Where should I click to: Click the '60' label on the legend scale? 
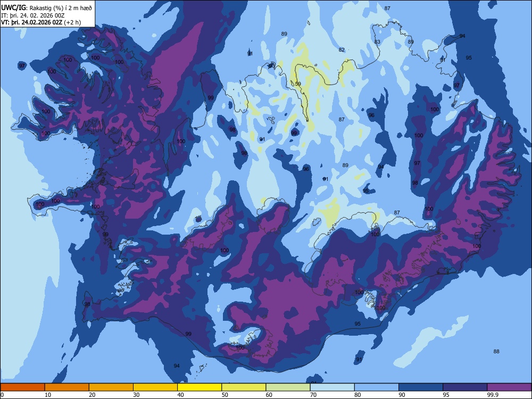(x=269, y=395)
